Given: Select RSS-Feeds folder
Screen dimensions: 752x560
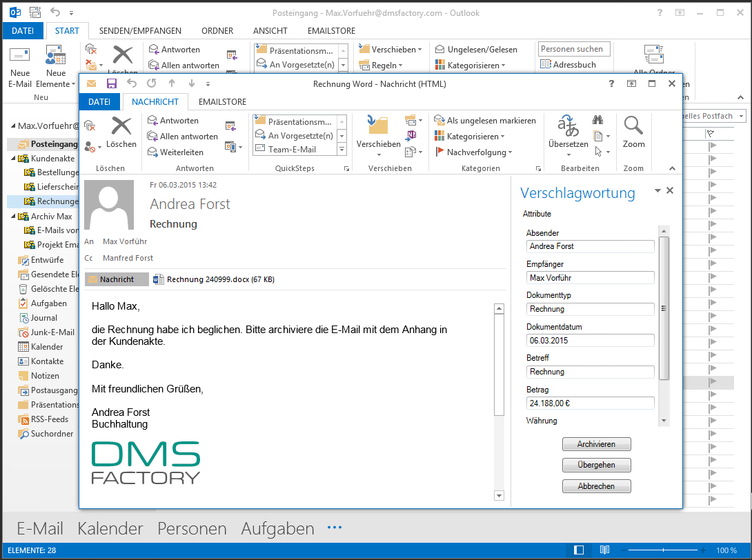Looking at the screenshot, I should click(43, 419).
